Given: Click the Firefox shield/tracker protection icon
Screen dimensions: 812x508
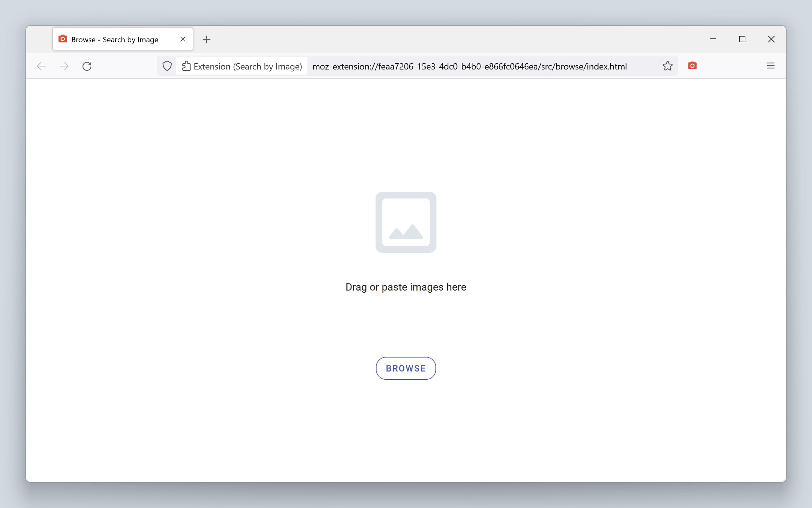Looking at the screenshot, I should pyautogui.click(x=167, y=66).
